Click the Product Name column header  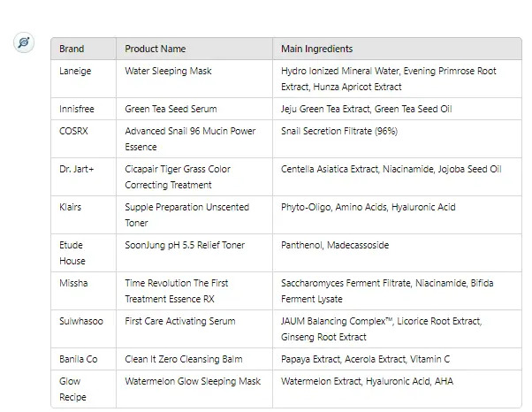click(x=156, y=49)
